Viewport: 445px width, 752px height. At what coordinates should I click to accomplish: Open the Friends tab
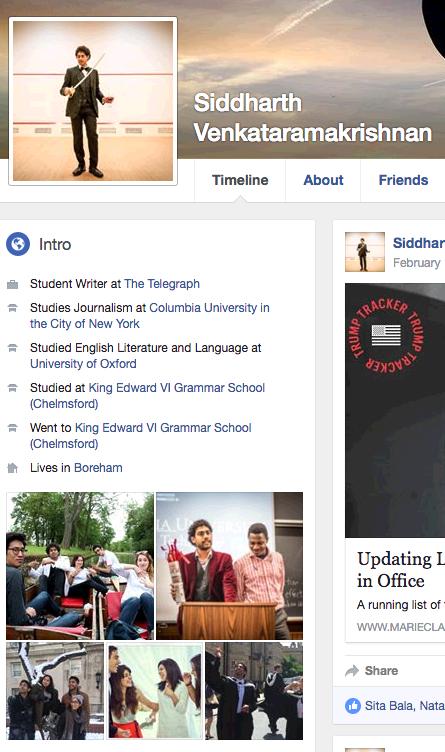click(x=403, y=180)
